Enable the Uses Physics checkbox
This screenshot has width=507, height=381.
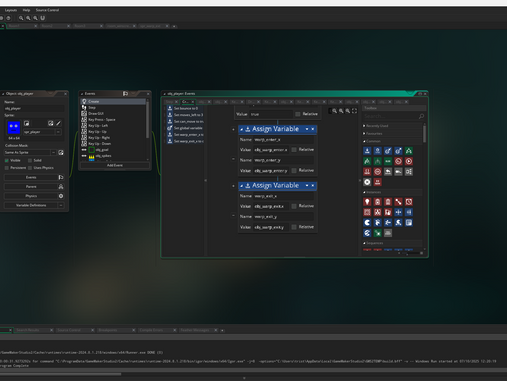pyautogui.click(x=30, y=168)
